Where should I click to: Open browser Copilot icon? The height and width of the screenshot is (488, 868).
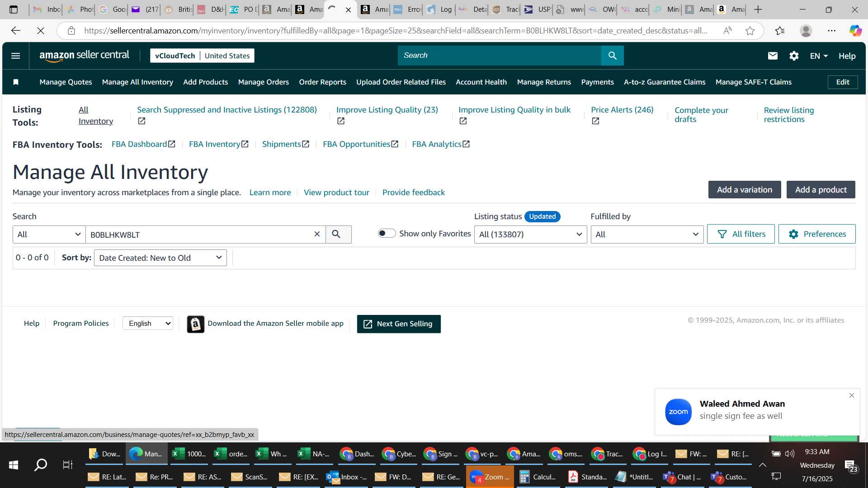pos(855,31)
